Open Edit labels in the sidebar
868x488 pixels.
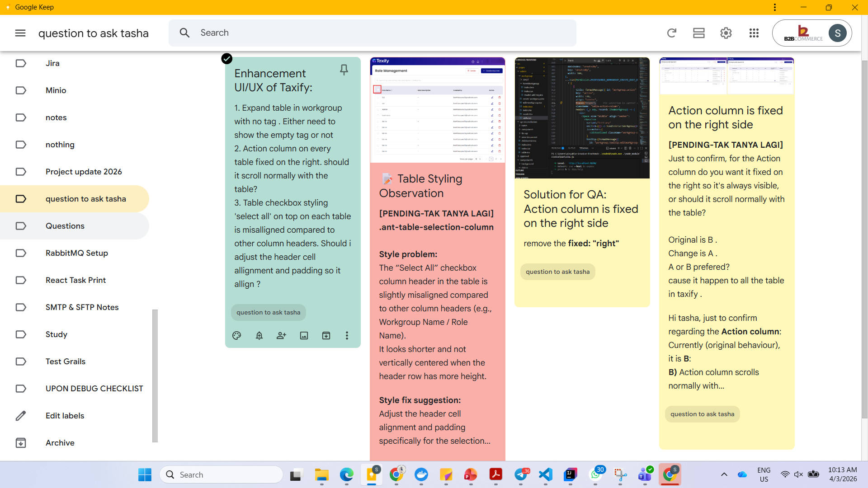coord(65,415)
